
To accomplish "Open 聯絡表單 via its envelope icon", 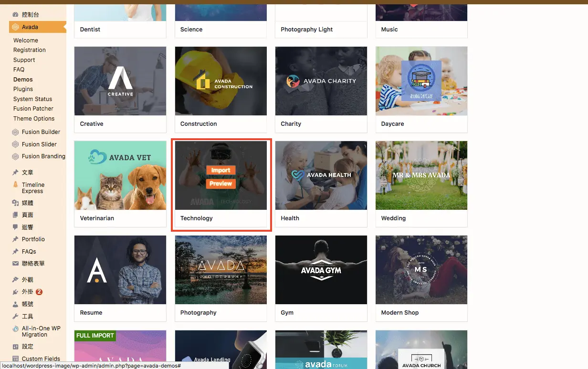I will click(x=16, y=264).
